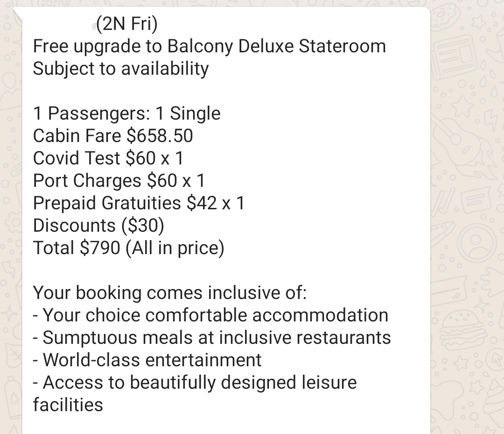504x434 pixels.
Task: Tap the Sumptuous meals bullet line
Action: tap(212, 338)
